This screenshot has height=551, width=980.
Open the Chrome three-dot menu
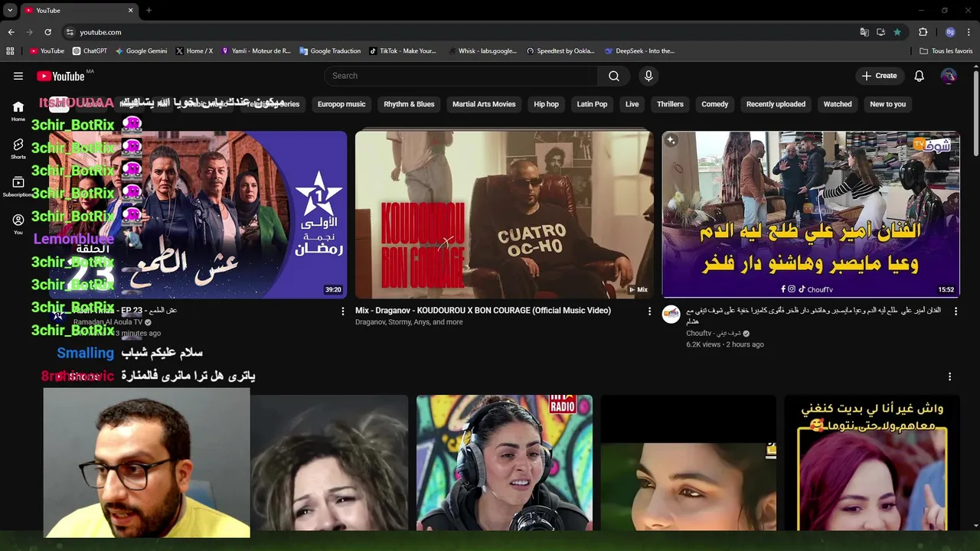[x=969, y=32]
